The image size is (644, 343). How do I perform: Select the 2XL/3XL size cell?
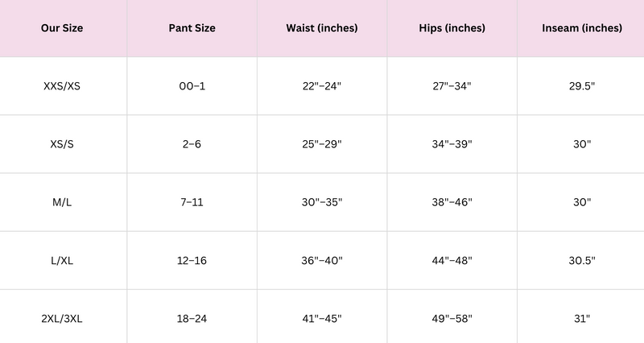pyautogui.click(x=62, y=318)
